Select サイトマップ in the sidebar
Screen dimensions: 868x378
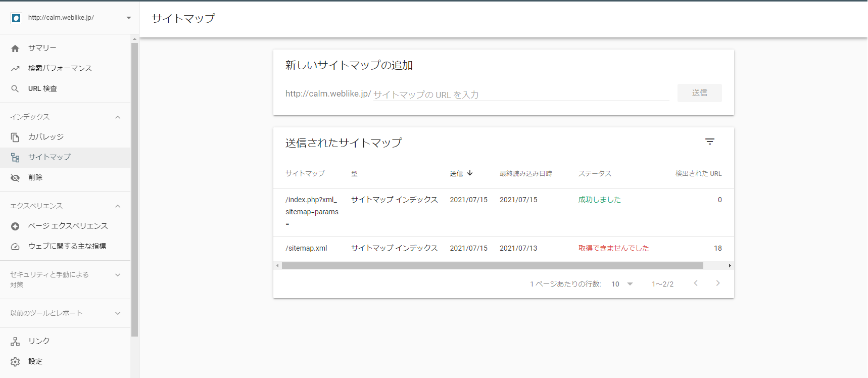tap(50, 157)
